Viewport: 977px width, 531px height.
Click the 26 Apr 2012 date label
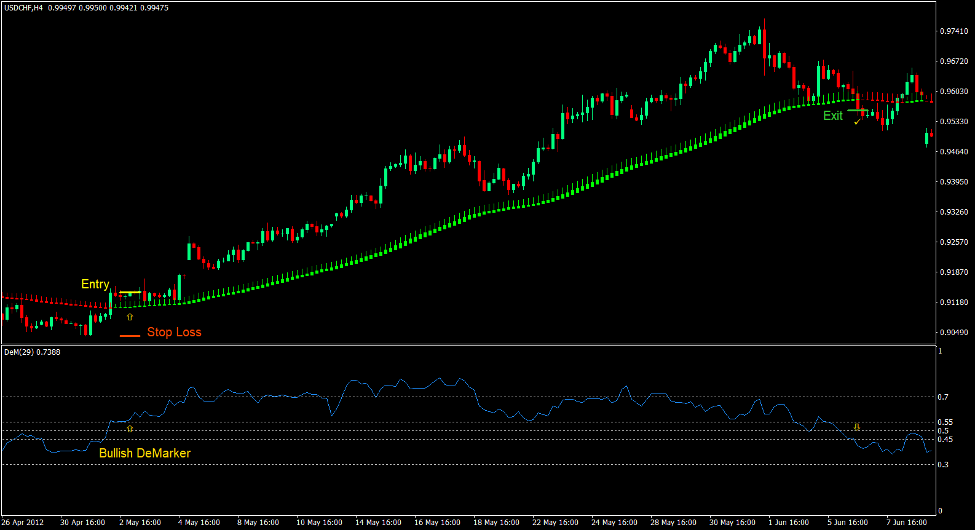pos(23,523)
